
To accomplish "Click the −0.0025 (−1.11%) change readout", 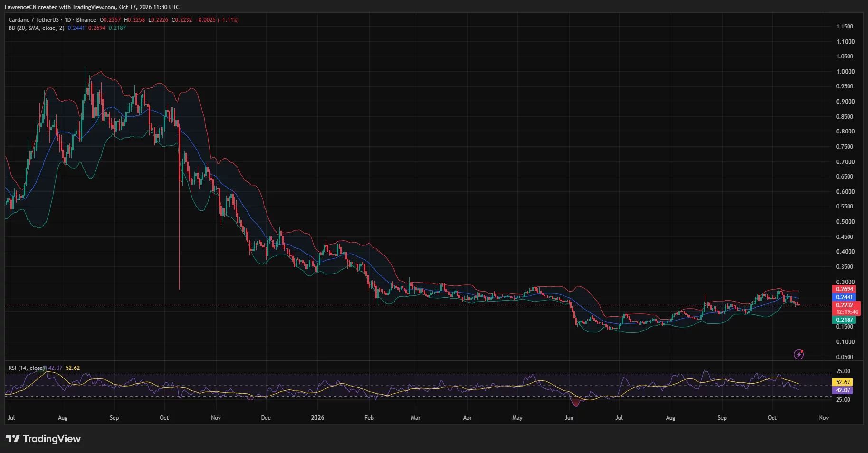I will 217,20.
